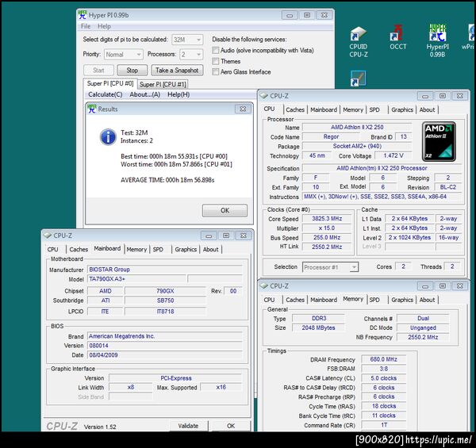Open the Priority Normal dropdown
The width and height of the screenshot is (476, 448).
pyautogui.click(x=124, y=55)
